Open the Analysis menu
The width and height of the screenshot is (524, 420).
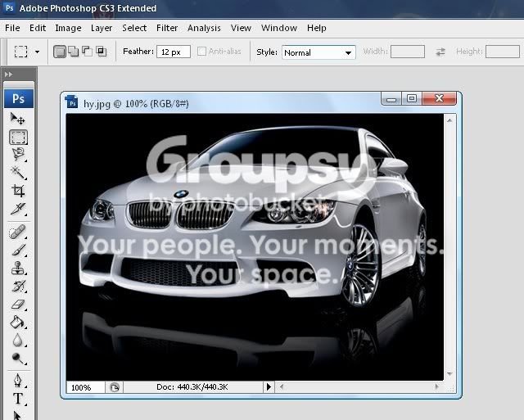(x=204, y=28)
